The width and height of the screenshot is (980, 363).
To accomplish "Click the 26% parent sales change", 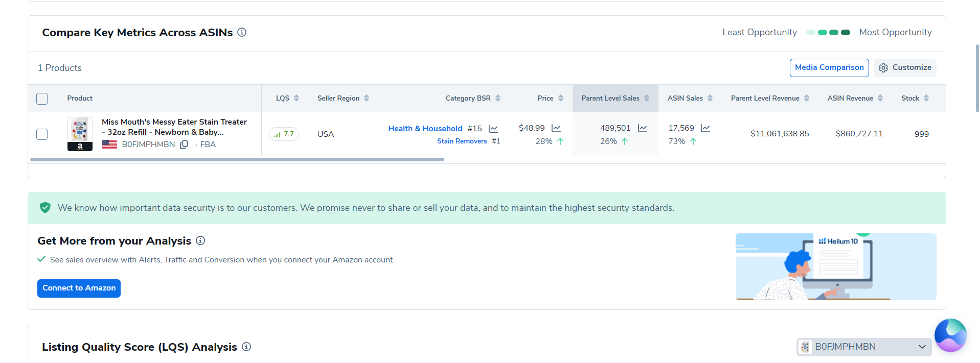I will tap(608, 141).
